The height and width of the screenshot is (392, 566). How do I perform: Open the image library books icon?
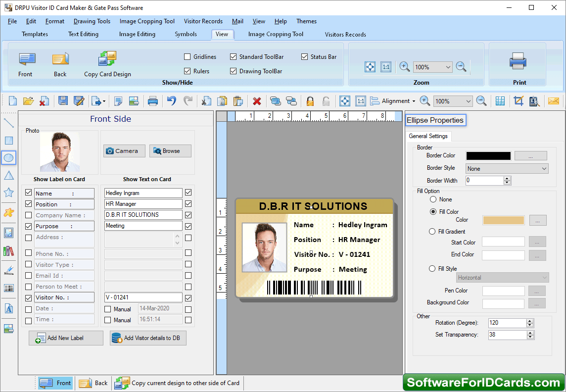(9, 251)
